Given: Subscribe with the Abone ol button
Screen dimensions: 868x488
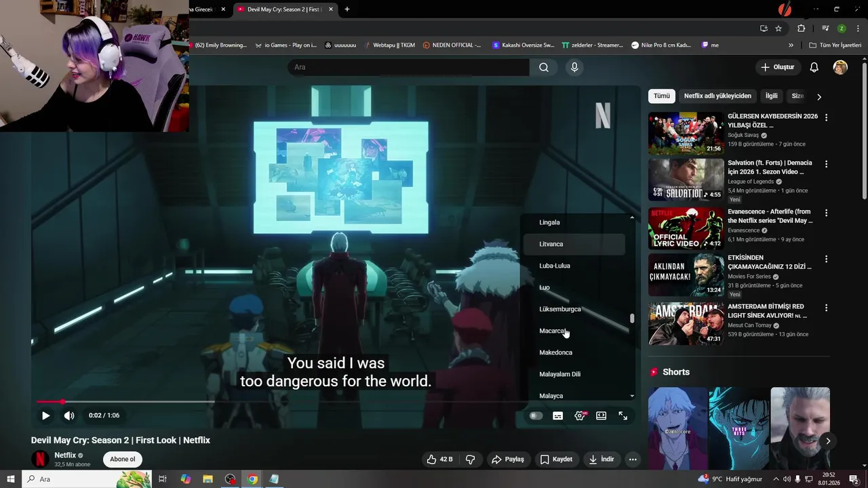Looking at the screenshot, I should coord(123,460).
